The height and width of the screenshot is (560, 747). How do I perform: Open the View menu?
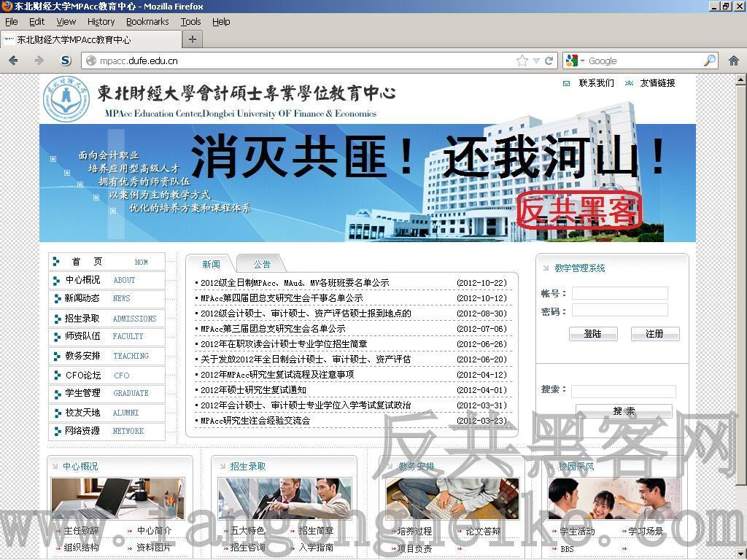coord(66,22)
